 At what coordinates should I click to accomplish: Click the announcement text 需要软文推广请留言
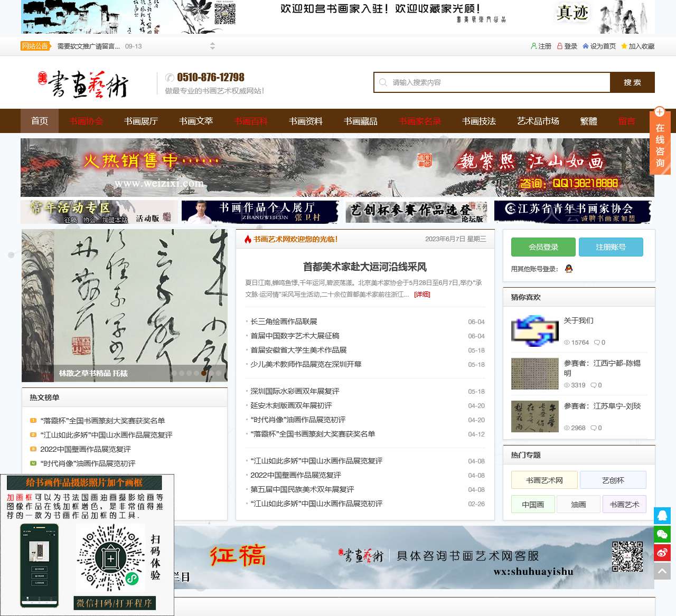coord(88,46)
